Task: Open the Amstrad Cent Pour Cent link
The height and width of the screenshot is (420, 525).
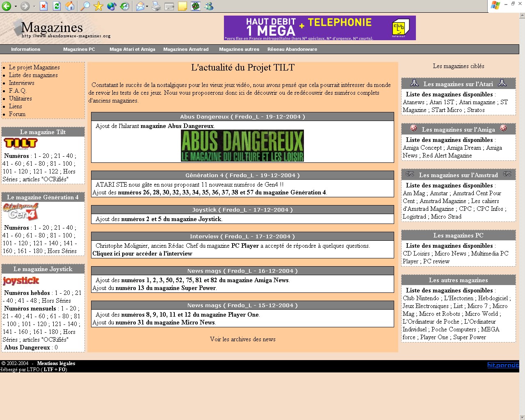Action: [x=452, y=197]
